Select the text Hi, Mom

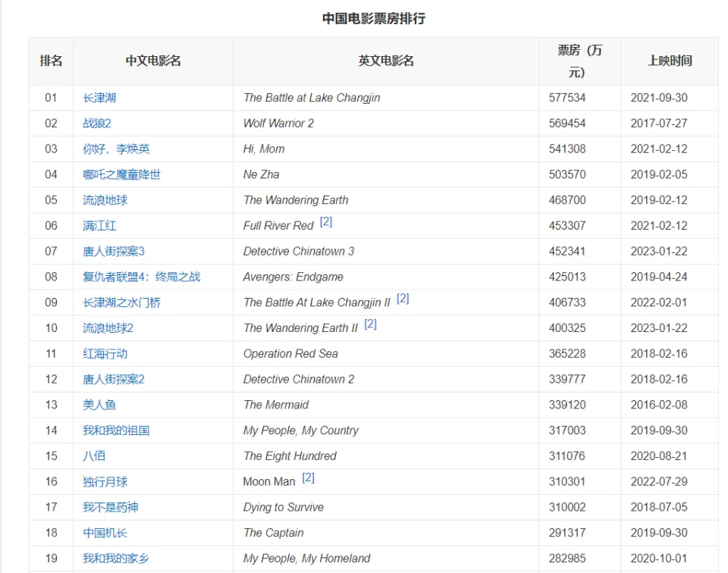tap(264, 149)
